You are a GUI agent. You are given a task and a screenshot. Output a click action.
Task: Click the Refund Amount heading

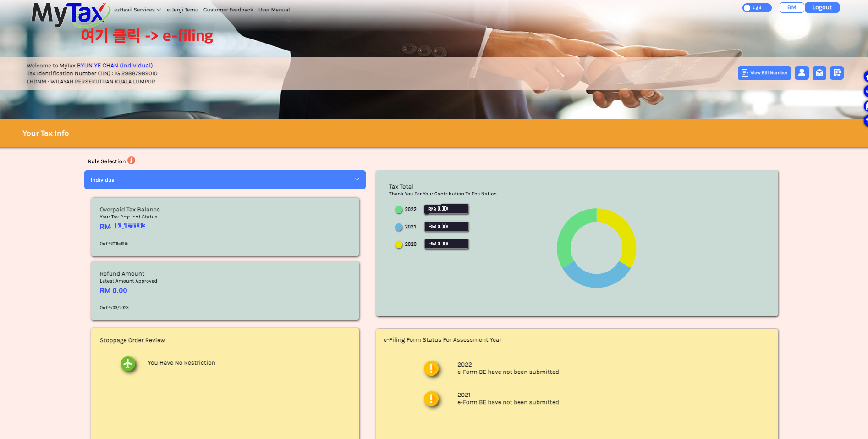[x=122, y=274]
